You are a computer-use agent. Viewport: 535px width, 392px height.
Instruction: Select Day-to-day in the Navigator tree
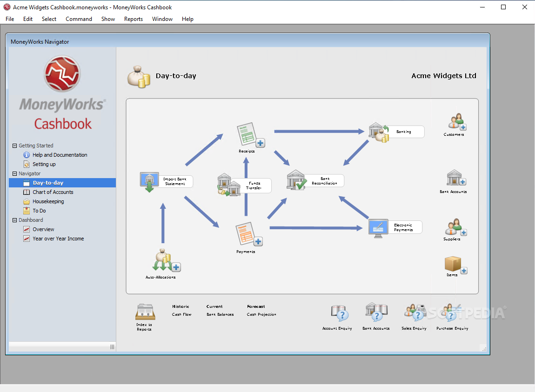point(62,183)
